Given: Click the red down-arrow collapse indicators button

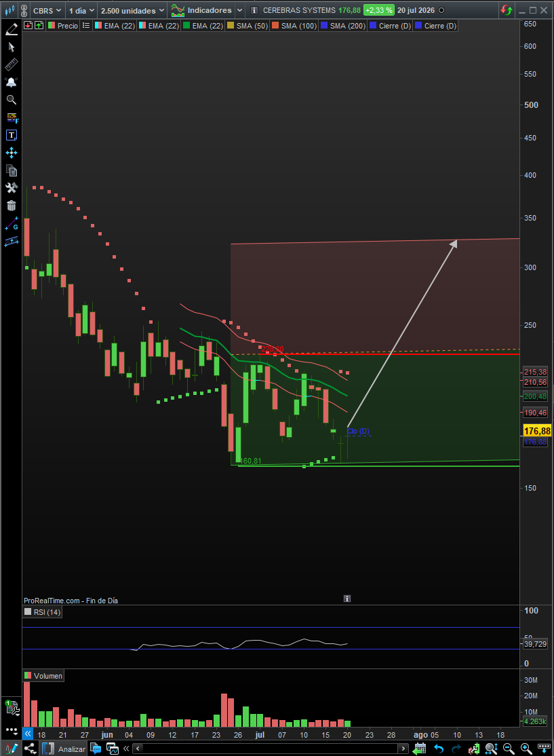Looking at the screenshot, I should pyautogui.click(x=28, y=25).
